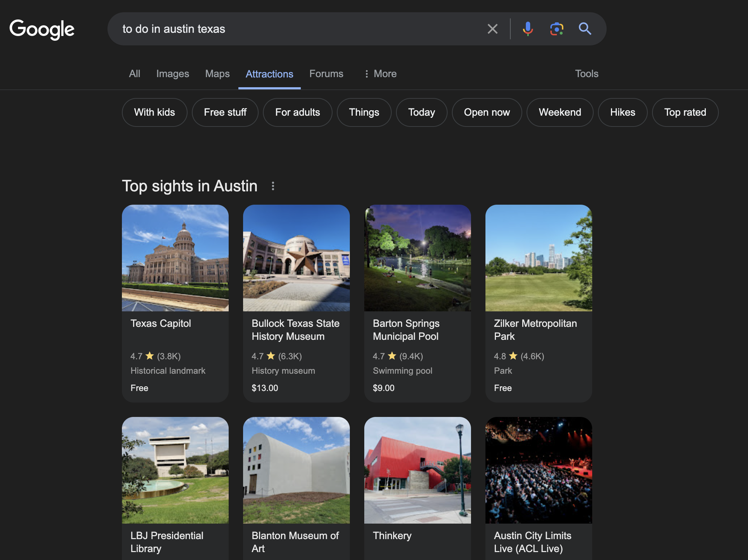Expand the Tools options
The width and height of the screenshot is (748, 560).
click(586, 74)
